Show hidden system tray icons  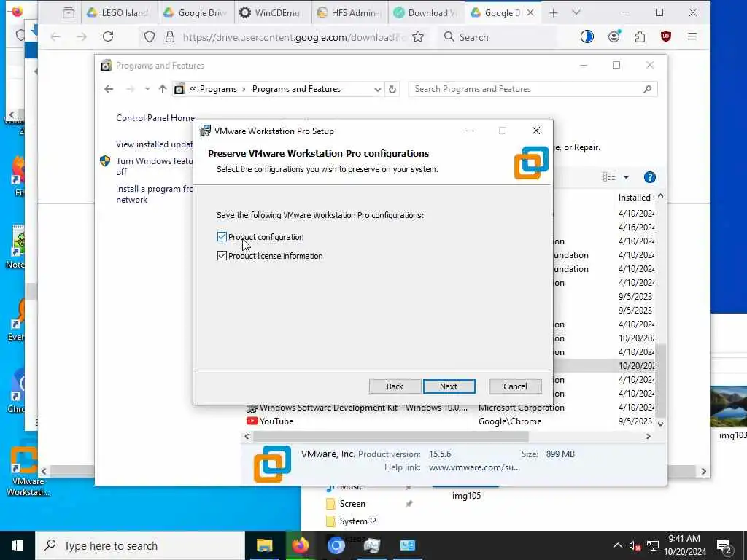click(617, 545)
